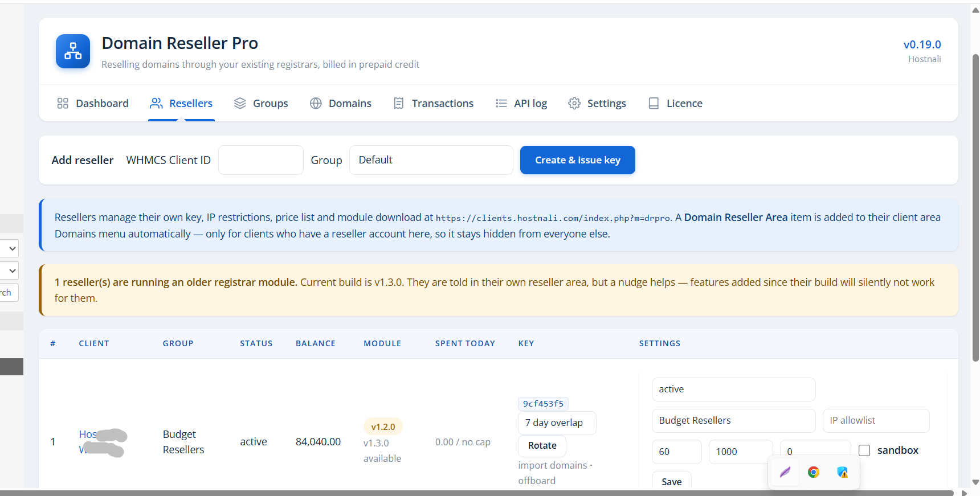
Task: Click the field containing 1000
Action: pyautogui.click(x=741, y=452)
